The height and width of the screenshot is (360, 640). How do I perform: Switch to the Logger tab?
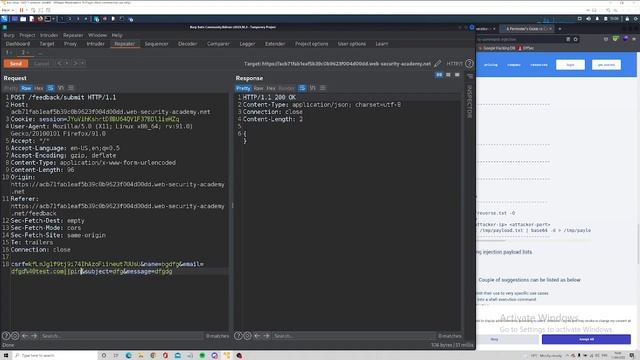(247, 44)
